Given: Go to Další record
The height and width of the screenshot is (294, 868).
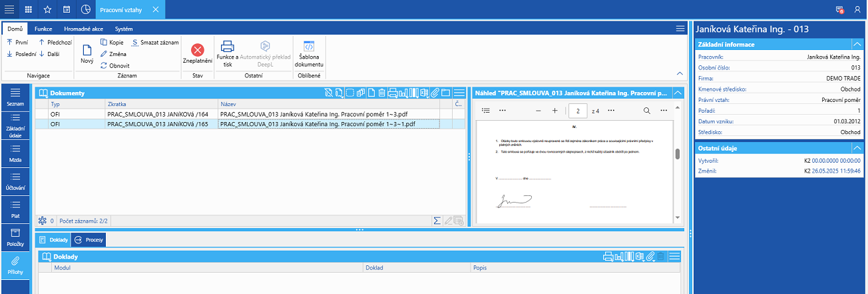Looking at the screenshot, I should click(x=50, y=54).
